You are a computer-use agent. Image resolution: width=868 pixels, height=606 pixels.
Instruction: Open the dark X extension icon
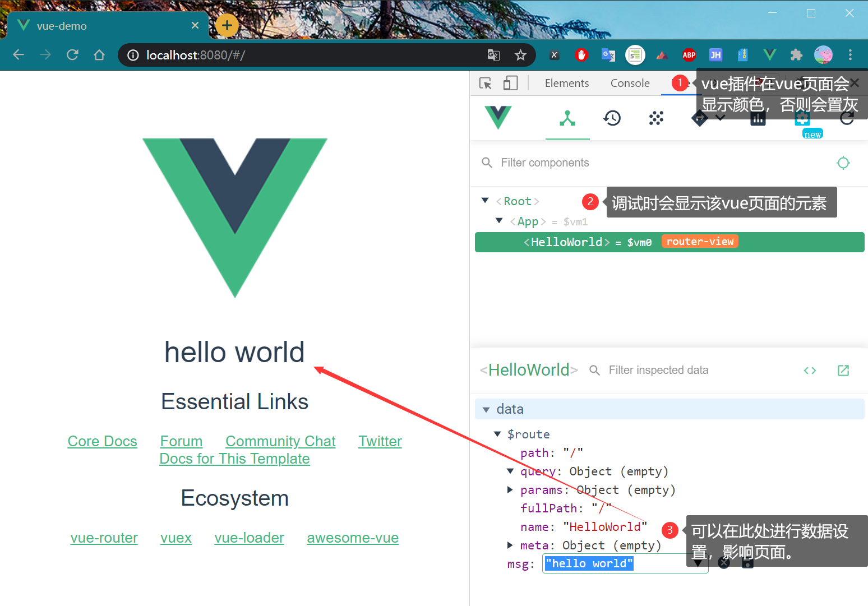[554, 55]
